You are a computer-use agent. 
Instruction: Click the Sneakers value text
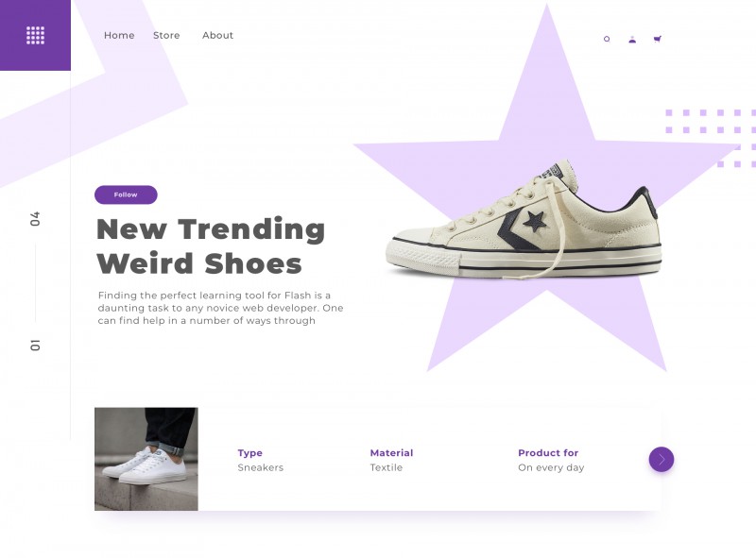point(261,467)
